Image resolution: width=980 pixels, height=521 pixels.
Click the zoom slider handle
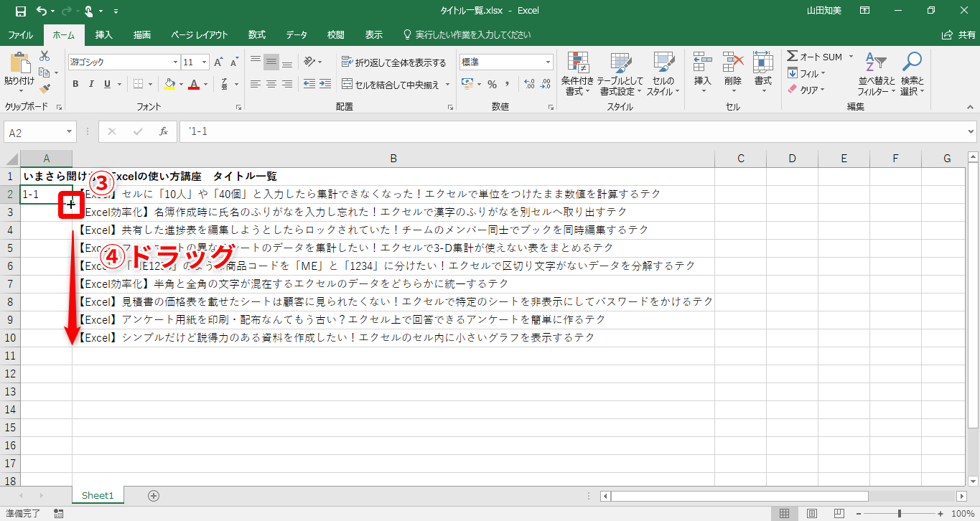pyautogui.click(x=900, y=513)
